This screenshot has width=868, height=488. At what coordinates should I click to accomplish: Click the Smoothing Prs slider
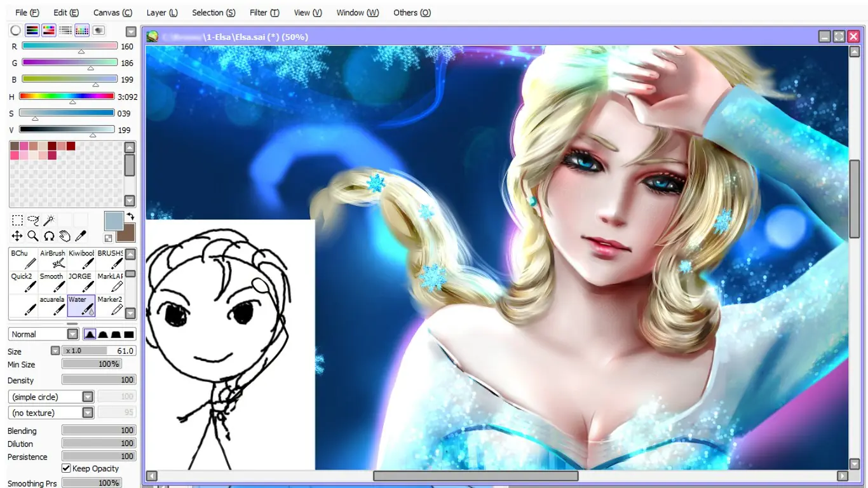coord(91,483)
